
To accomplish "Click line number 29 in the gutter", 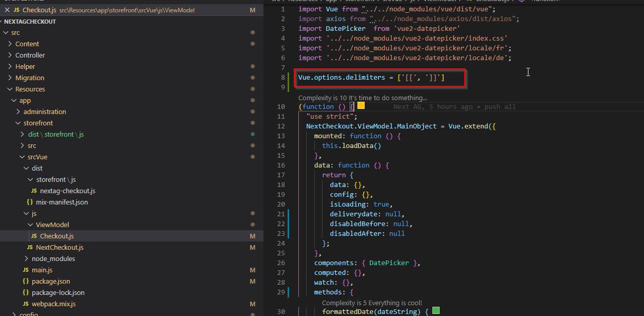I will (x=280, y=292).
